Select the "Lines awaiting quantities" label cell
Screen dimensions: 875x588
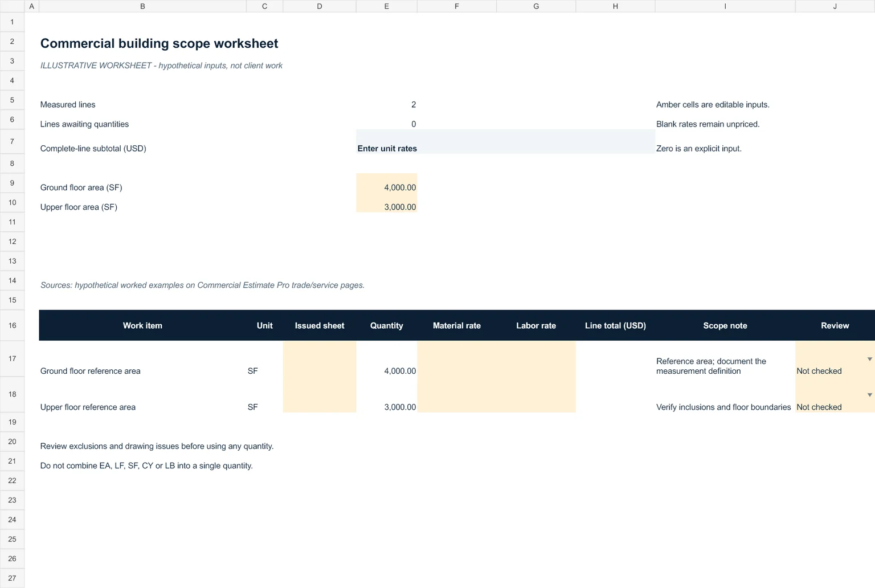point(84,124)
